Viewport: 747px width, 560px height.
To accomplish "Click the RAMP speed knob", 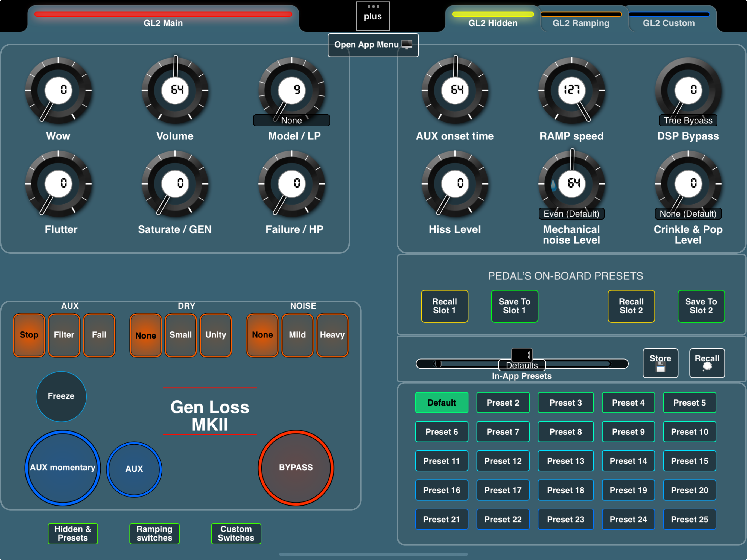I will point(571,90).
